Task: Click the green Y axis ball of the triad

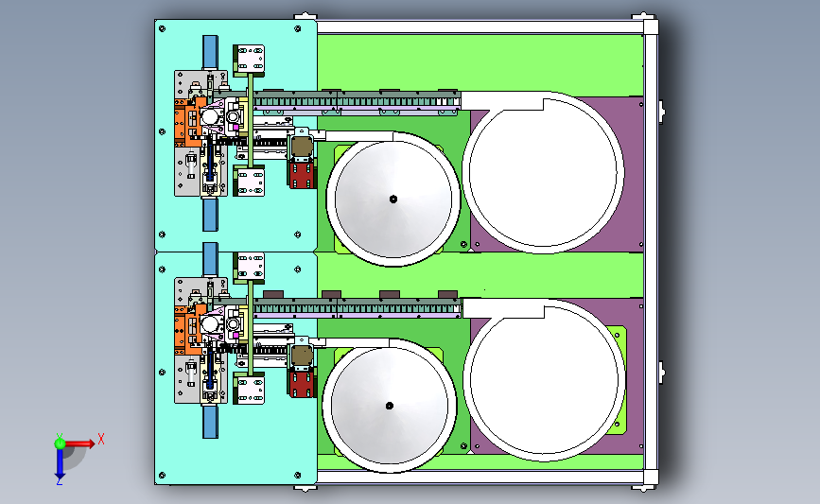Action: point(60,443)
